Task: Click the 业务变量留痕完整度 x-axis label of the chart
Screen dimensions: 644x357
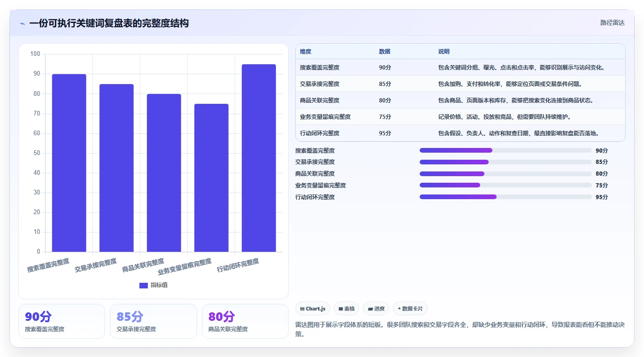Action: 185,266
